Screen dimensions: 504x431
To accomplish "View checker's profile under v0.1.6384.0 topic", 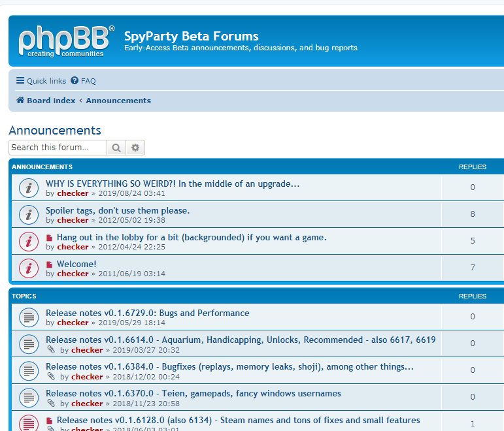I will click(x=87, y=377).
